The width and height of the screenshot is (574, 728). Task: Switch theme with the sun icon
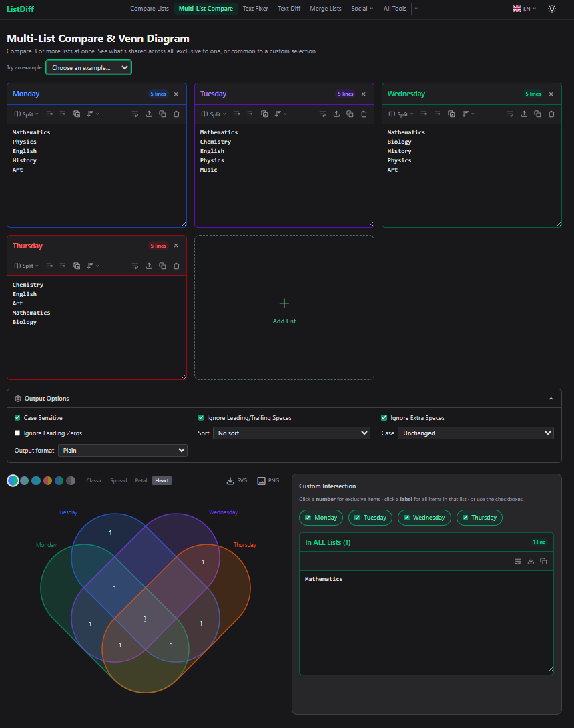click(552, 9)
